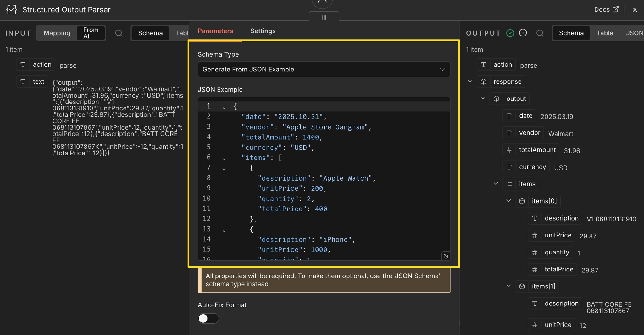Viewport: 644px width, 335px height.
Task: Collapse the fold arrow on line 7
Action: click(224, 169)
